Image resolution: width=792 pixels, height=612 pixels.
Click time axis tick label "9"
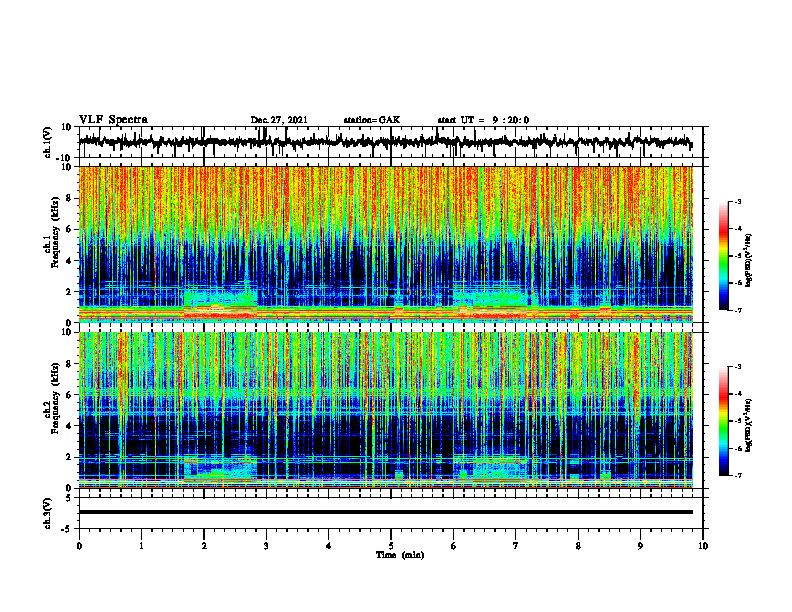click(640, 546)
